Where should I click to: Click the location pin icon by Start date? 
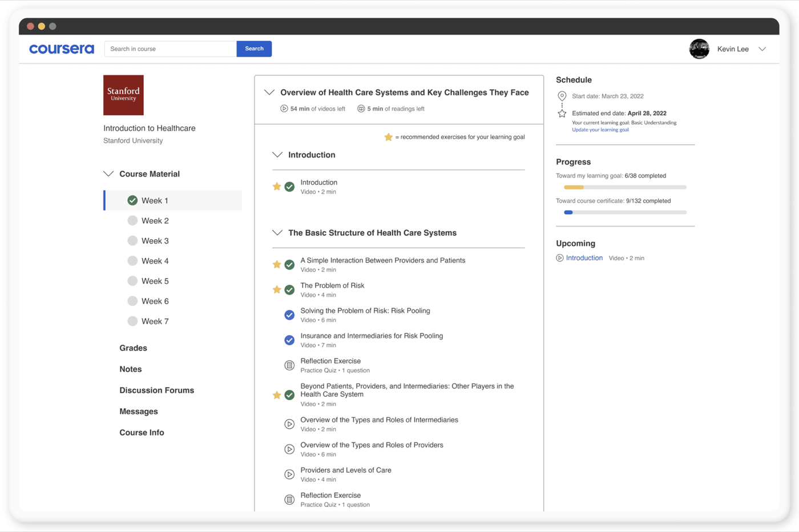(562, 96)
